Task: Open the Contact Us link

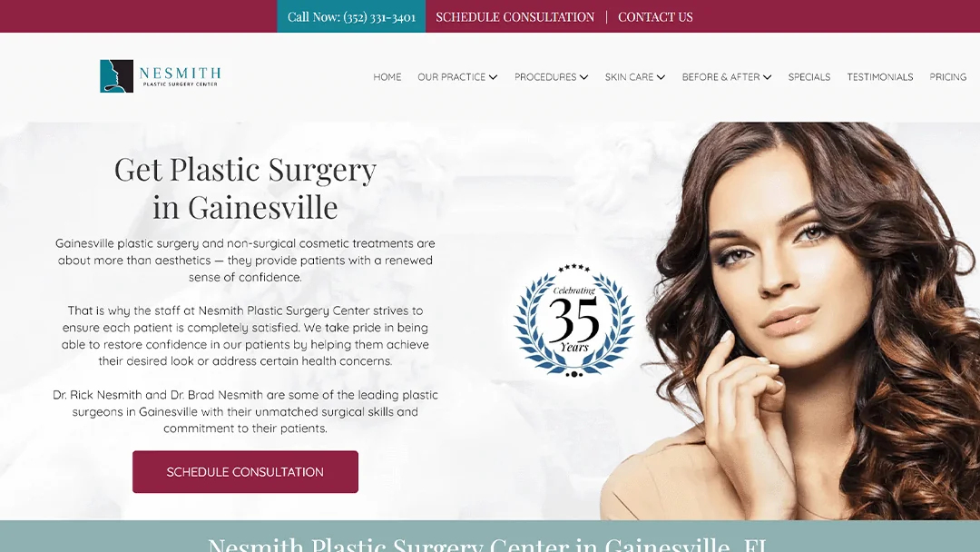Action: click(655, 17)
